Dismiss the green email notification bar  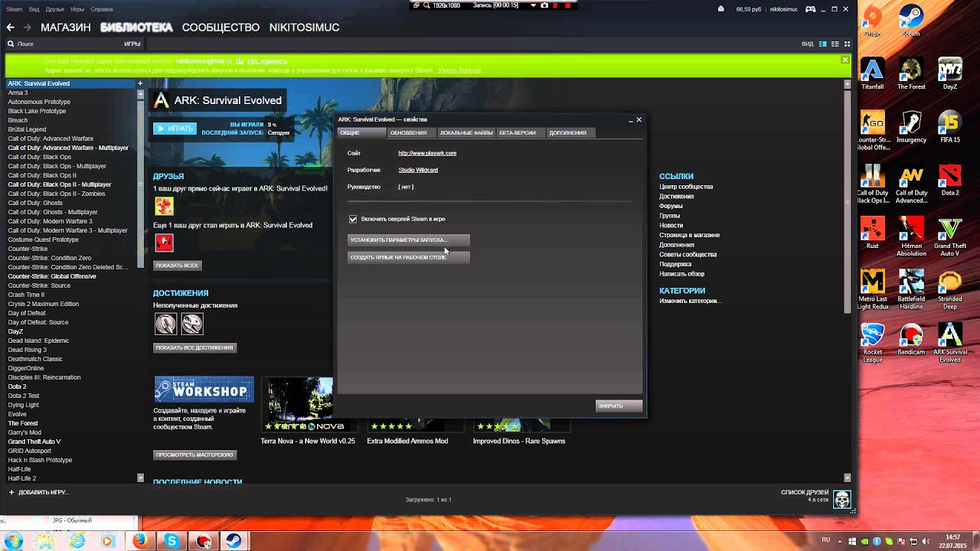(x=845, y=60)
